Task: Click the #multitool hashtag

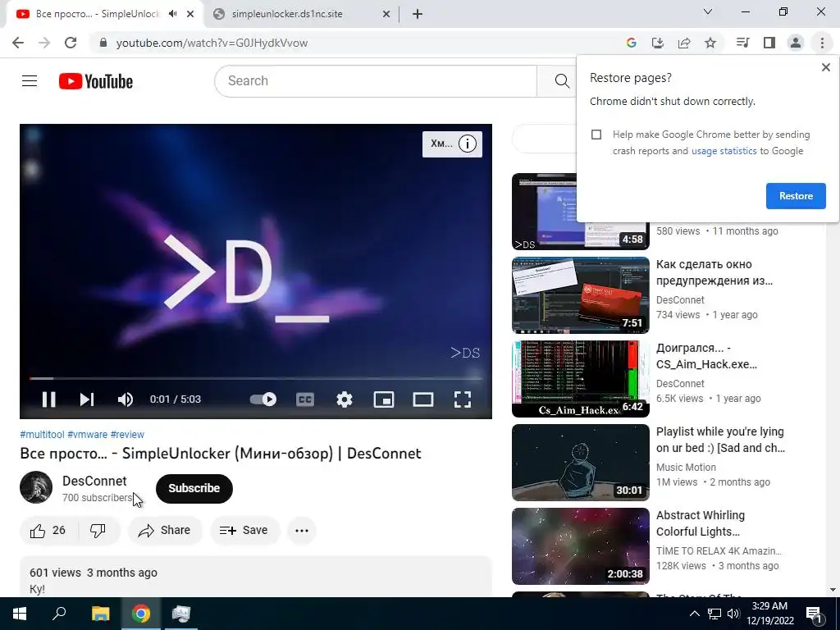Action: click(42, 435)
